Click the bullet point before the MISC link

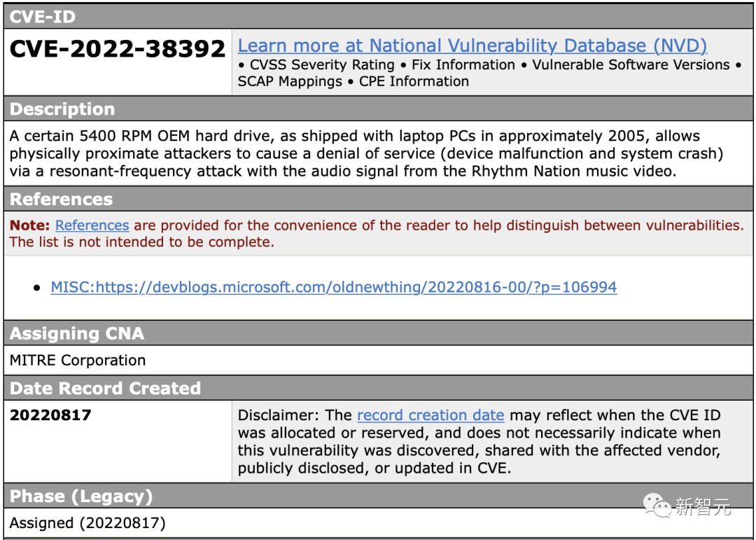pos(37,288)
